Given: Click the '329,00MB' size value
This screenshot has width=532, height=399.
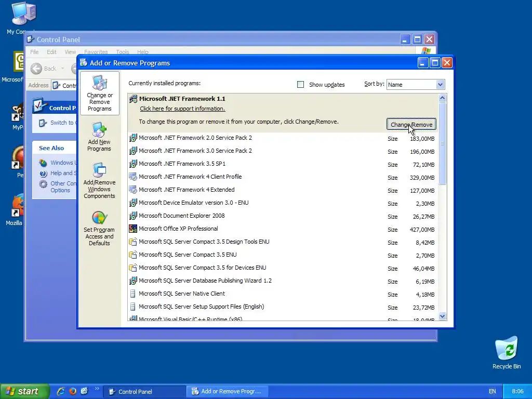Looking at the screenshot, I should [x=422, y=178].
